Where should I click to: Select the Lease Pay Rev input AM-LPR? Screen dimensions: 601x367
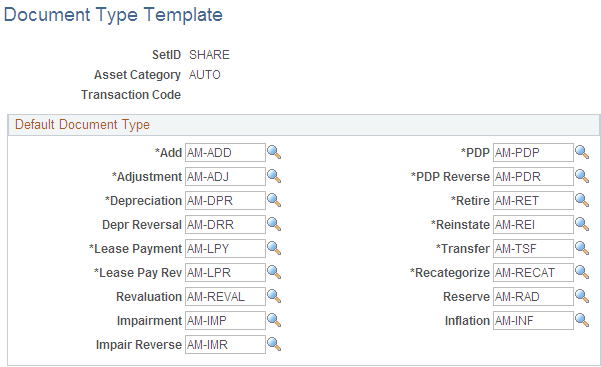point(225,272)
